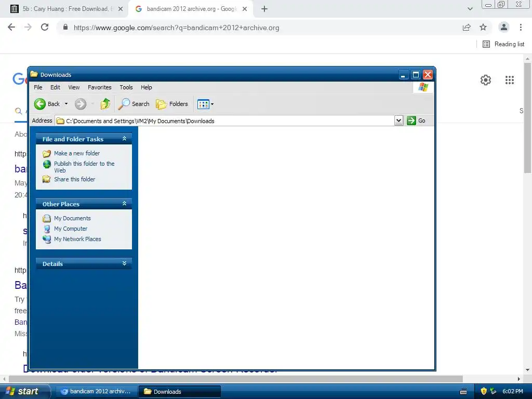
Task: Expand the Details panel
Action: 124,263
